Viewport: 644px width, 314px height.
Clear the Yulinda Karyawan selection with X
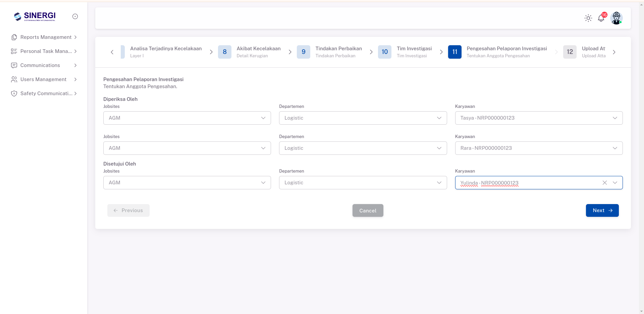tap(605, 183)
